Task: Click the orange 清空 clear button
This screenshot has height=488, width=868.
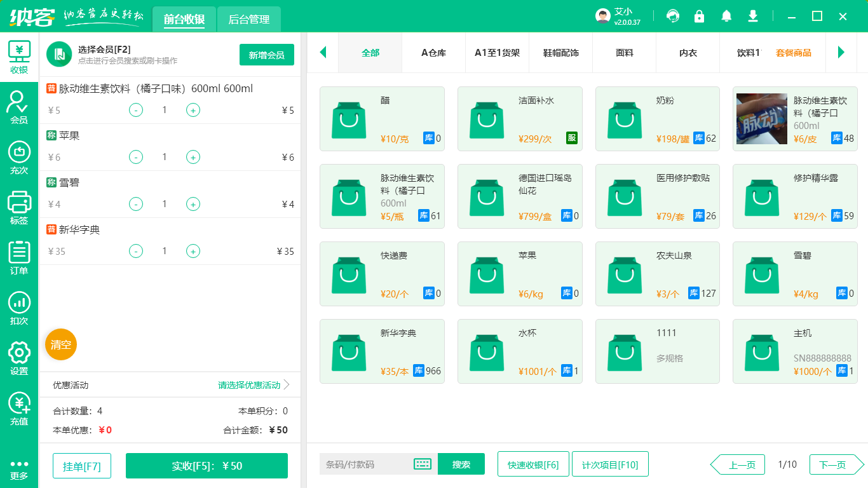Action: click(61, 344)
